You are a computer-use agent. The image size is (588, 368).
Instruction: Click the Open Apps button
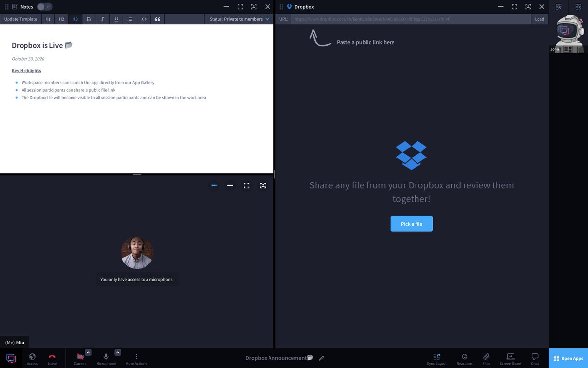click(568, 358)
